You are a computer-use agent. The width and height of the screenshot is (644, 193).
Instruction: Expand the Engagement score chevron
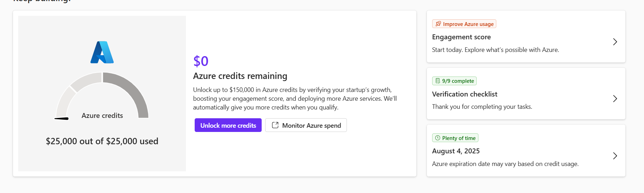pos(615,42)
